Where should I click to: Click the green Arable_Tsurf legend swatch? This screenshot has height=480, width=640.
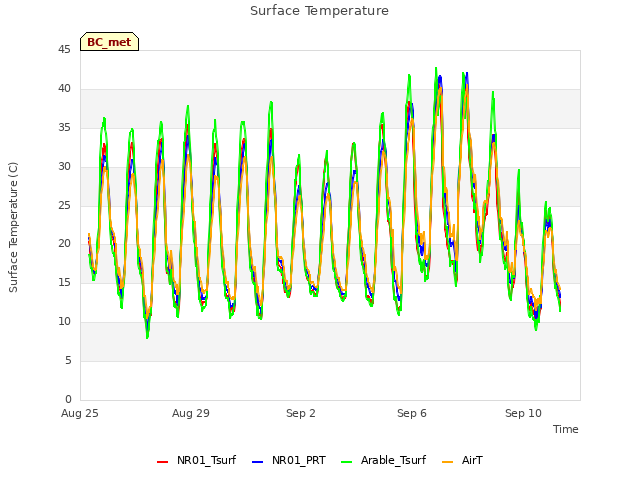[x=346, y=462]
